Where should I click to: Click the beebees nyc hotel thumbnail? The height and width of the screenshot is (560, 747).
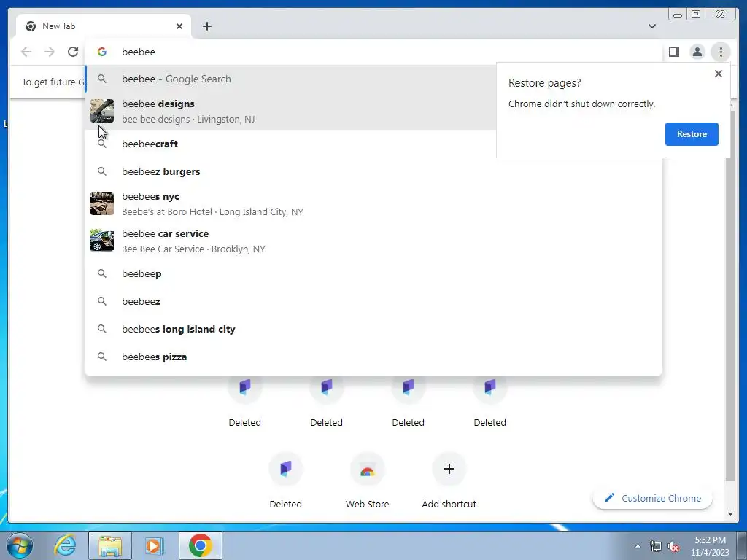coord(102,203)
